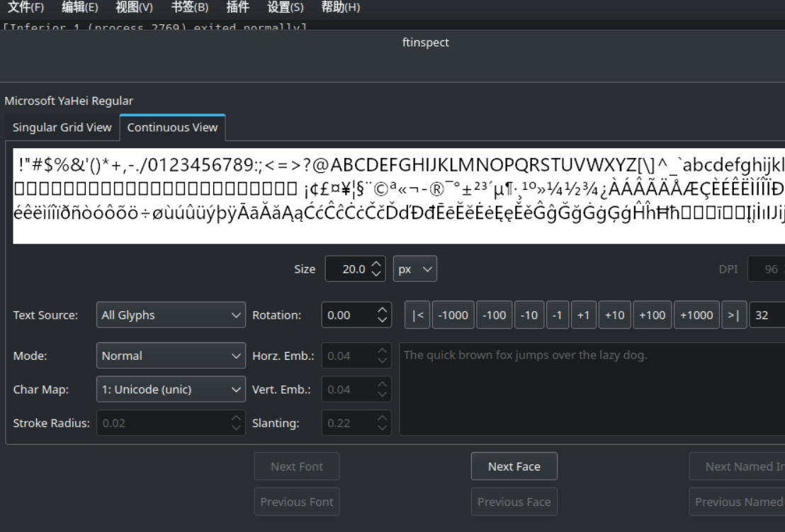Image resolution: width=785 pixels, height=532 pixels.
Task: Open the 设置(S) menu
Action: 286,8
